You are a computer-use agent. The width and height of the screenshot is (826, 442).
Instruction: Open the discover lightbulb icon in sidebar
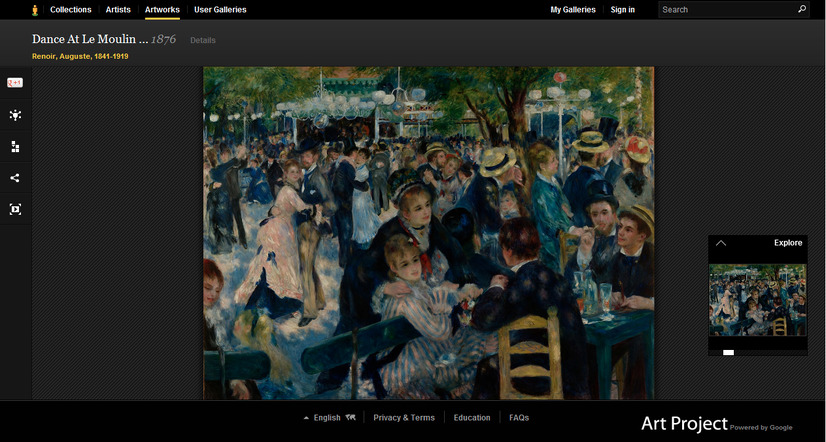coord(15,115)
